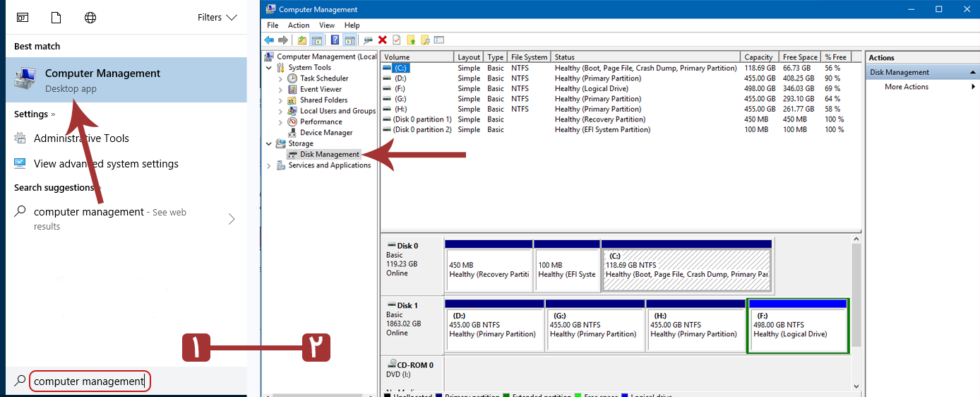Click More Actions in the Actions pane
Image resolution: width=980 pixels, height=397 pixels.
(x=907, y=87)
